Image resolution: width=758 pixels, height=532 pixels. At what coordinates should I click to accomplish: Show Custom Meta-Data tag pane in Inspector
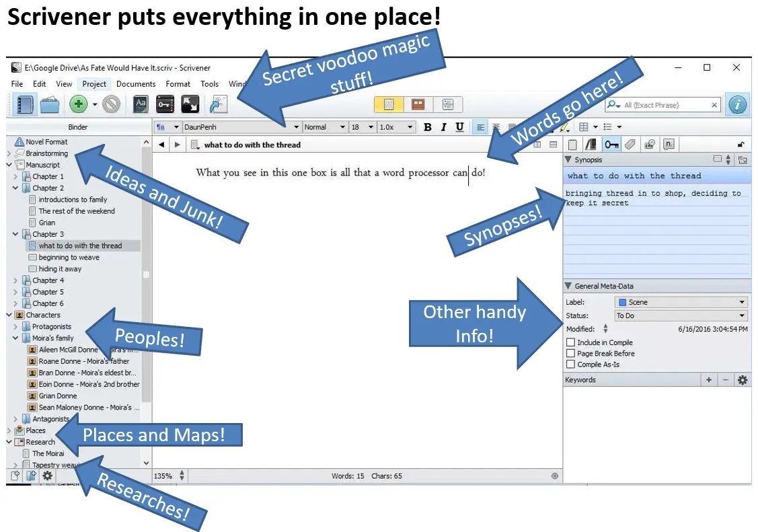(630, 145)
